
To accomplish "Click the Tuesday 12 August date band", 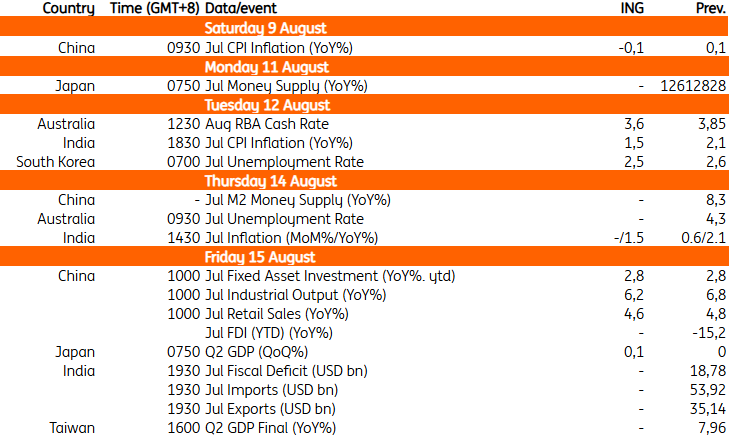I will 266,104.
